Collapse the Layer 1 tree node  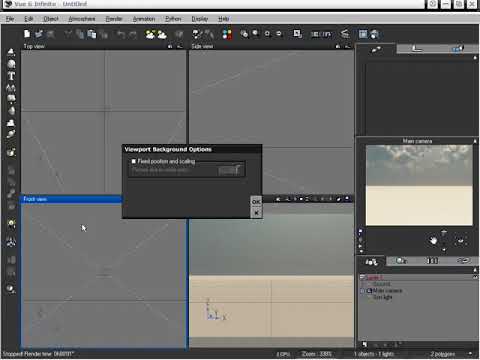pos(362,277)
